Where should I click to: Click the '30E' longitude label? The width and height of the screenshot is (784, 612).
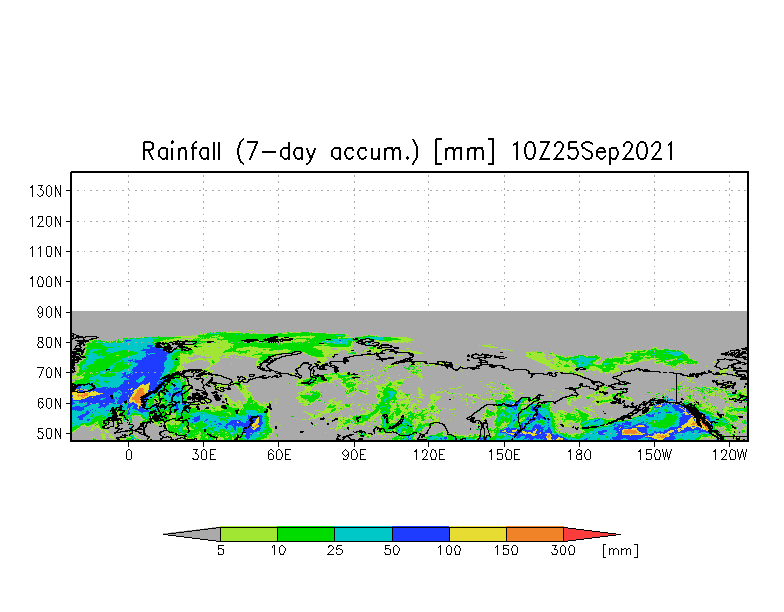(x=204, y=455)
